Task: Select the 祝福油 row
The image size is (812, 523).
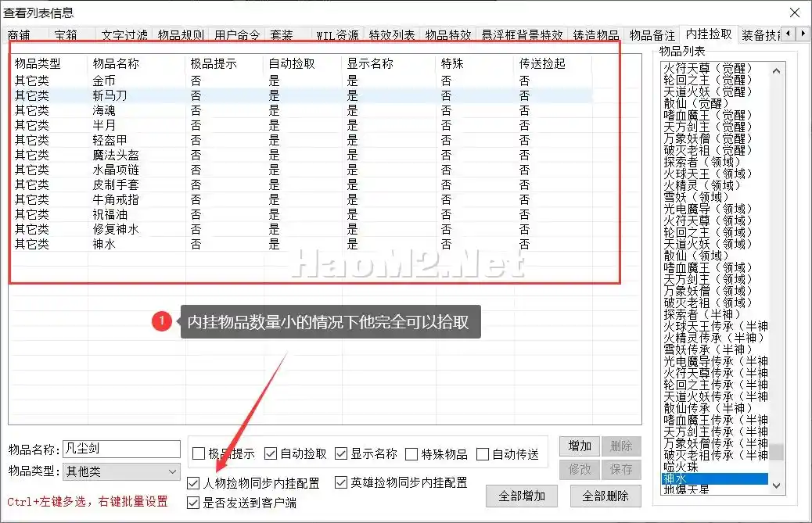Action: click(x=301, y=215)
